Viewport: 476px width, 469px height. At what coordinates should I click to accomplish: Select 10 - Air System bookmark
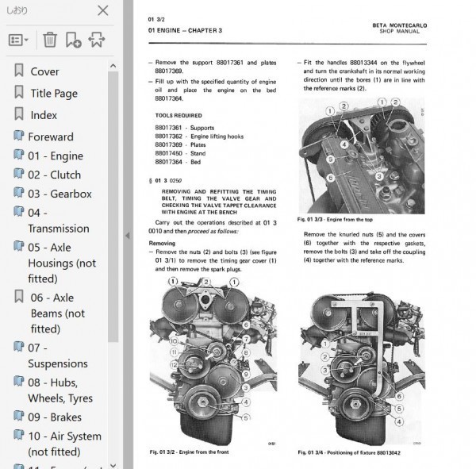(x=65, y=444)
